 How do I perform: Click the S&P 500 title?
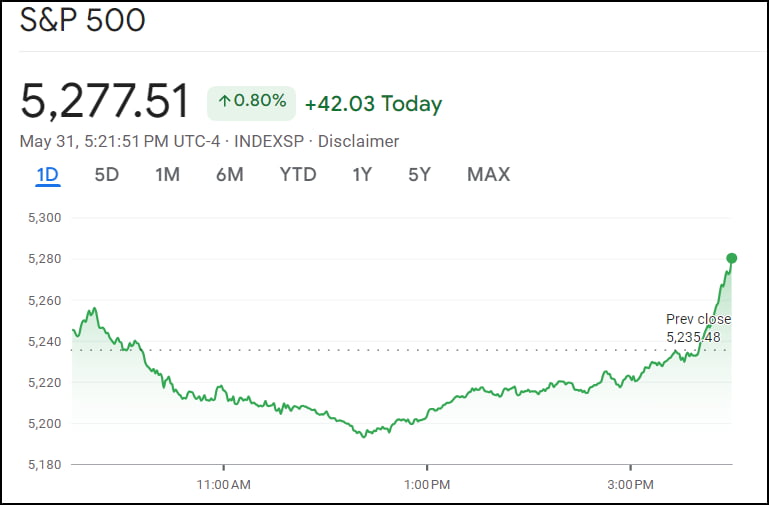click(82, 20)
